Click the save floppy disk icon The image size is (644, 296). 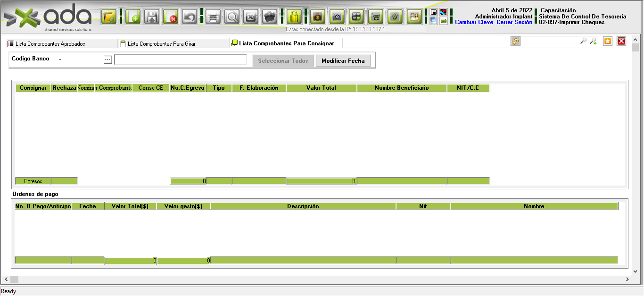152,17
